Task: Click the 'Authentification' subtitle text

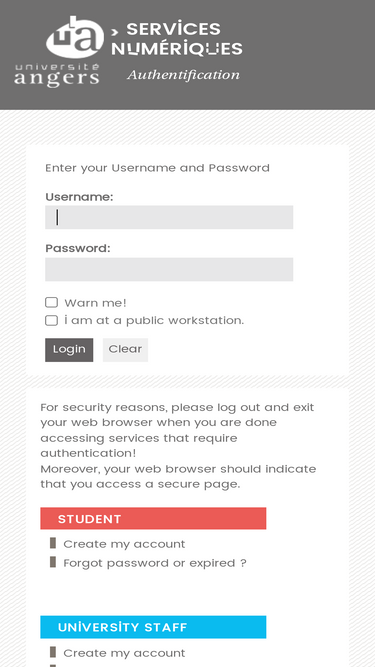Action: tap(183, 75)
